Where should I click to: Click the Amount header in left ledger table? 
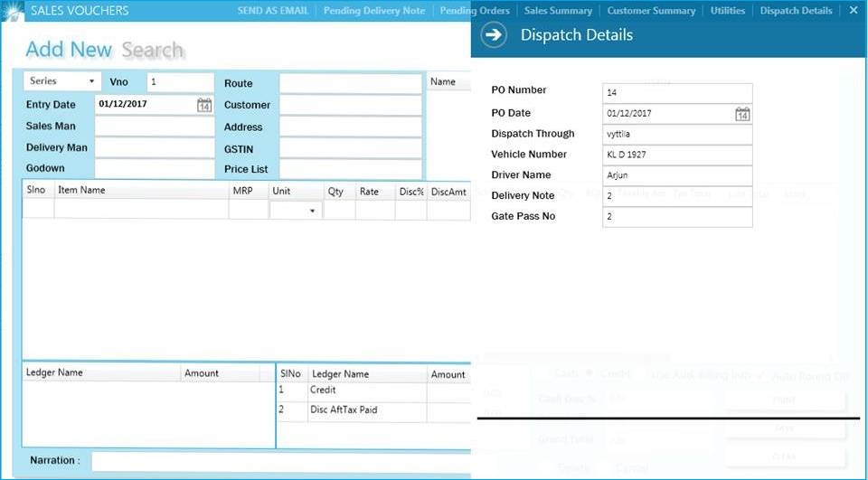(x=220, y=373)
